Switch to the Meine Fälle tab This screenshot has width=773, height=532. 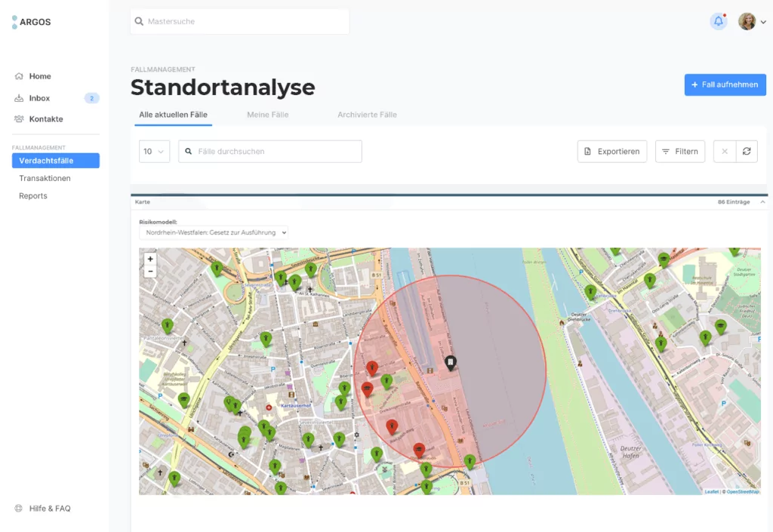[x=268, y=115]
